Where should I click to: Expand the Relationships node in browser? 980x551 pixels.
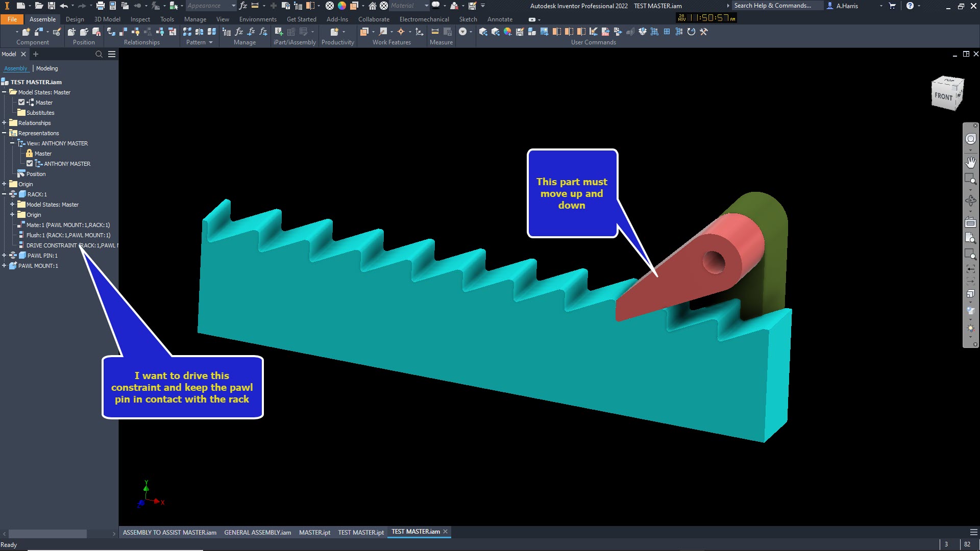(x=5, y=123)
